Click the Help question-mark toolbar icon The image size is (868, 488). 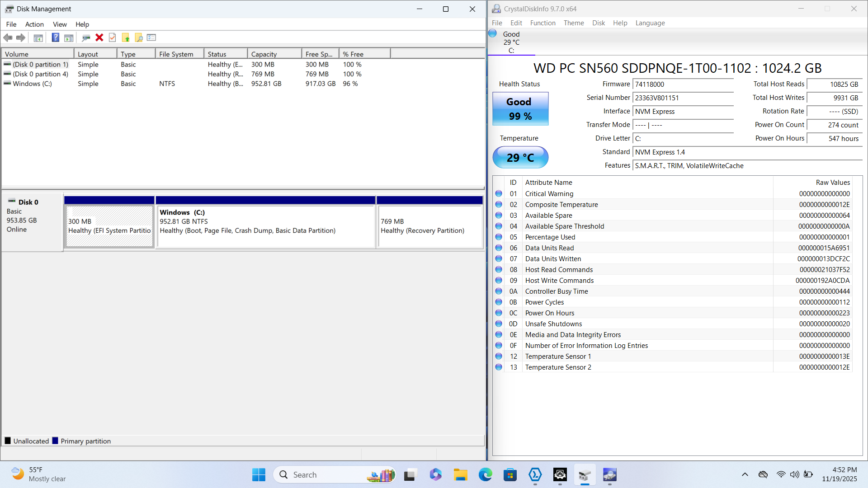coord(55,38)
